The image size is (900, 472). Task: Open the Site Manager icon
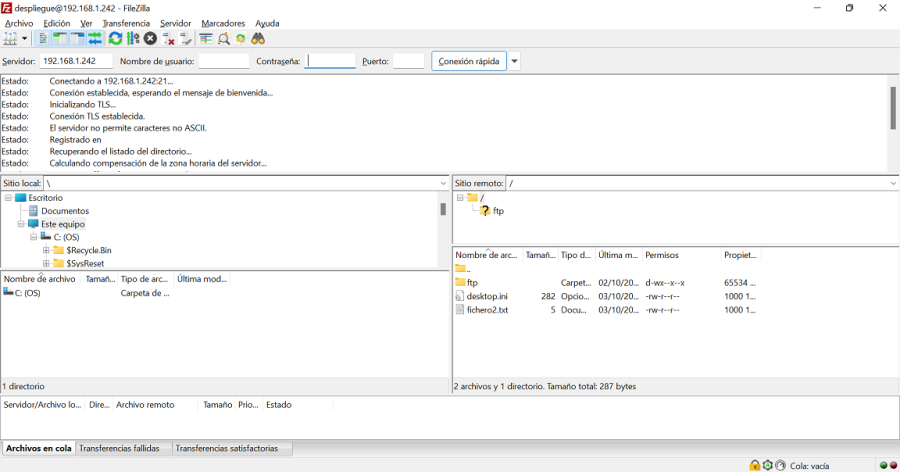click(12, 39)
